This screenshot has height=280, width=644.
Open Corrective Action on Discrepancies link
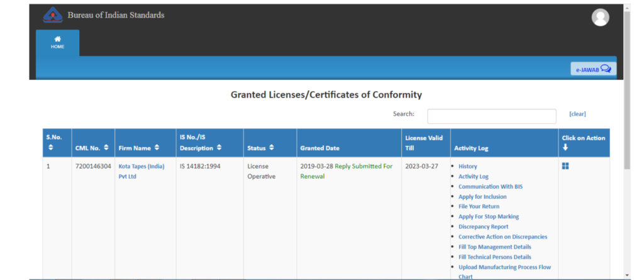502,237
